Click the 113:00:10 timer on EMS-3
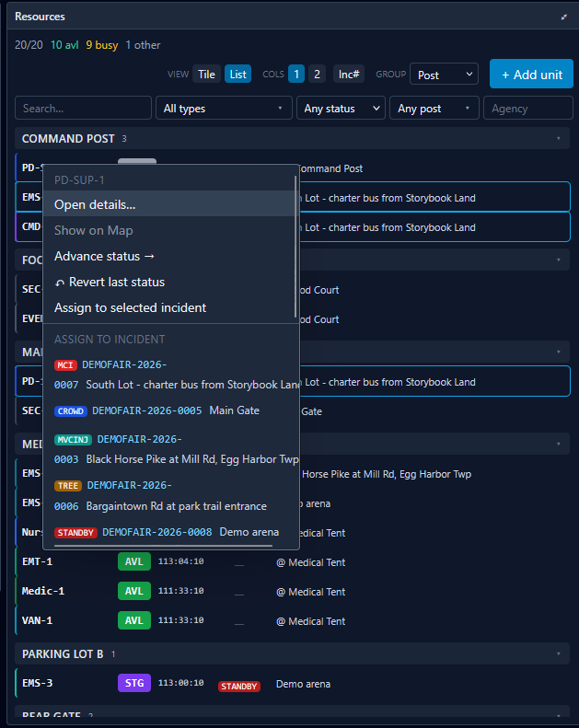The image size is (579, 728). (x=180, y=683)
